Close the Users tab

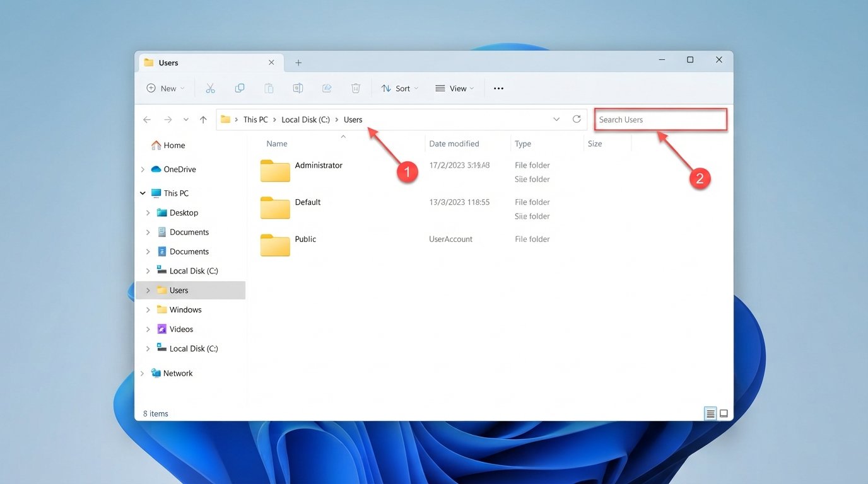point(271,62)
